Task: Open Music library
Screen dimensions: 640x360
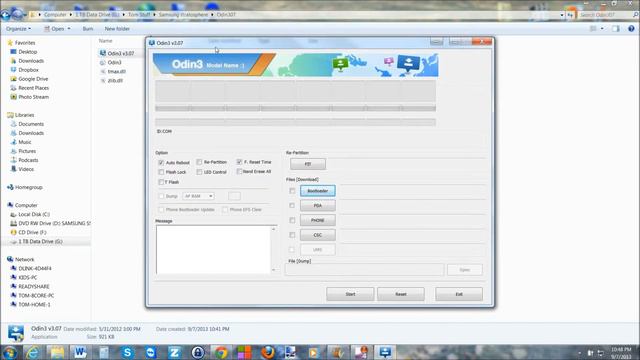Action: click(x=21, y=142)
